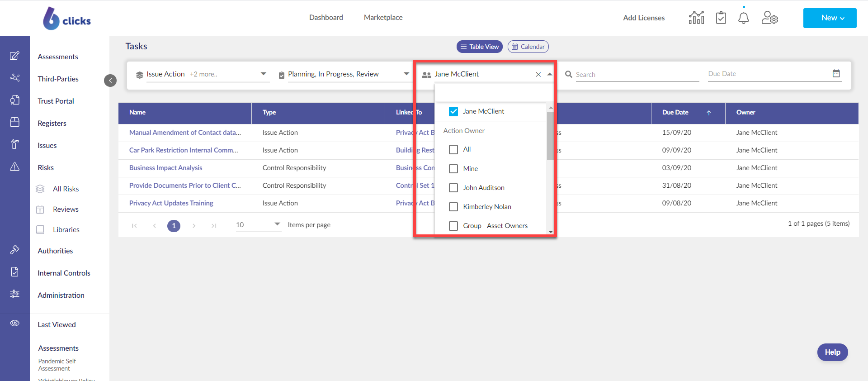The height and width of the screenshot is (381, 868).
Task: Click the Authorities gavel sidebar icon
Action: pyautogui.click(x=15, y=249)
